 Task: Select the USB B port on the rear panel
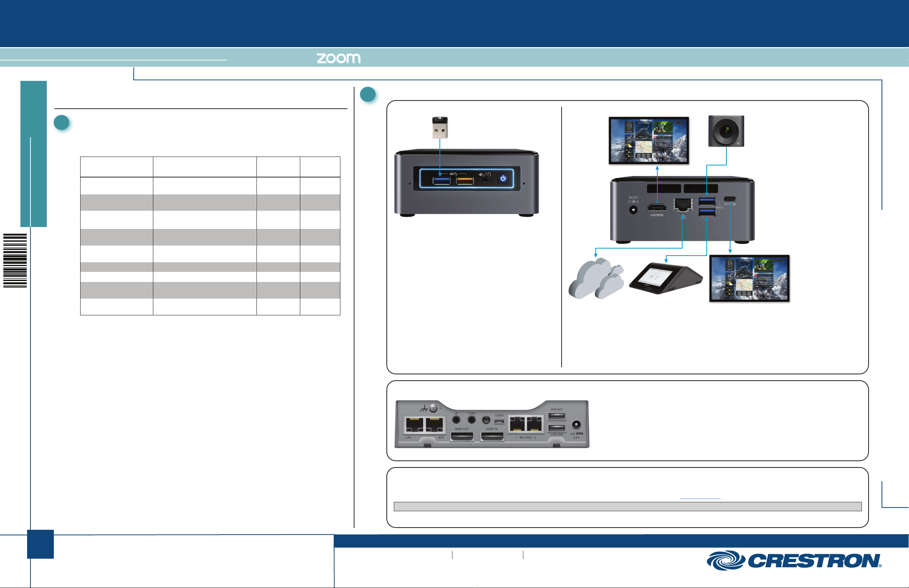click(499, 421)
